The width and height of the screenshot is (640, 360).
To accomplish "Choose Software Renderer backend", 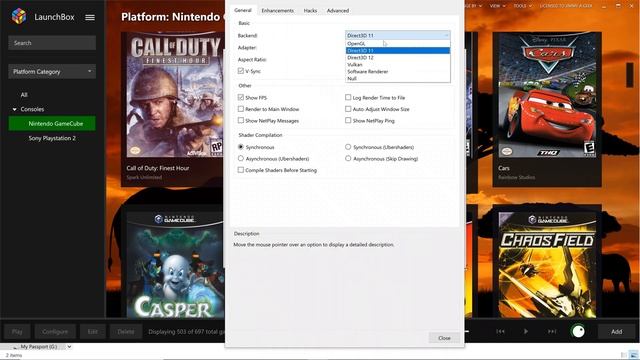I will 398,71.
